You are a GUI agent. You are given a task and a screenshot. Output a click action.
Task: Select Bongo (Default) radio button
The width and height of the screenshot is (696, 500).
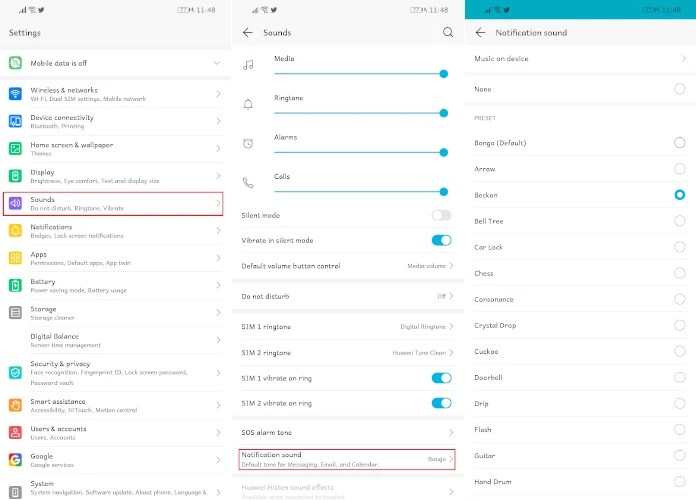tap(679, 143)
